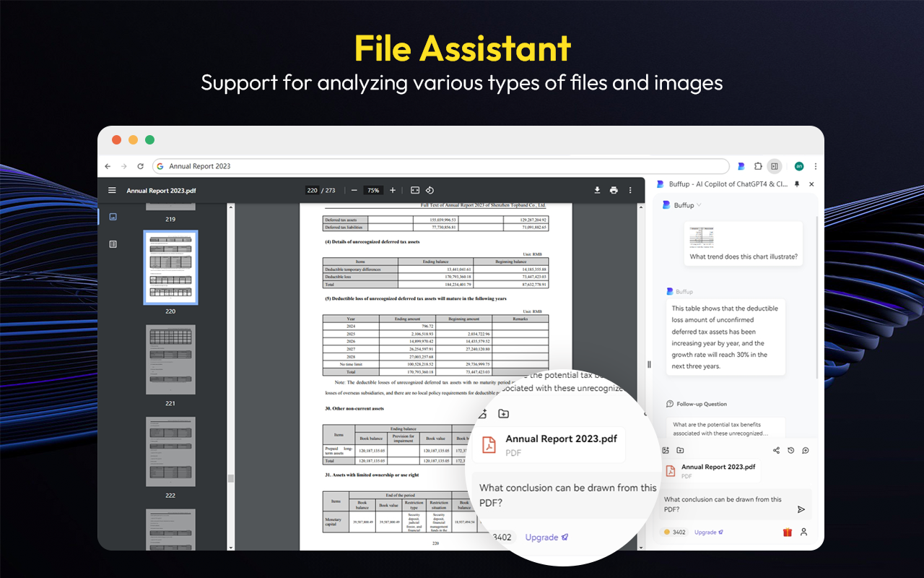Go back using the browser back arrow
The image size is (924, 578).
click(108, 166)
